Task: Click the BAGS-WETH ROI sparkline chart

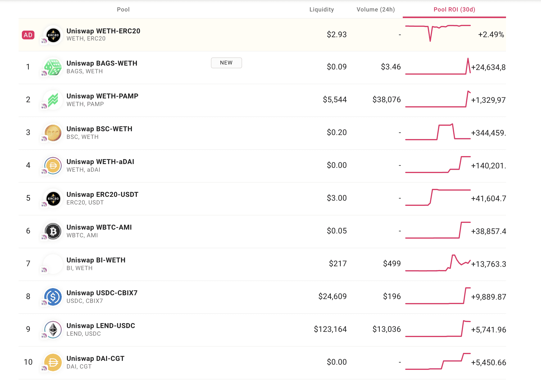Action: (438, 66)
